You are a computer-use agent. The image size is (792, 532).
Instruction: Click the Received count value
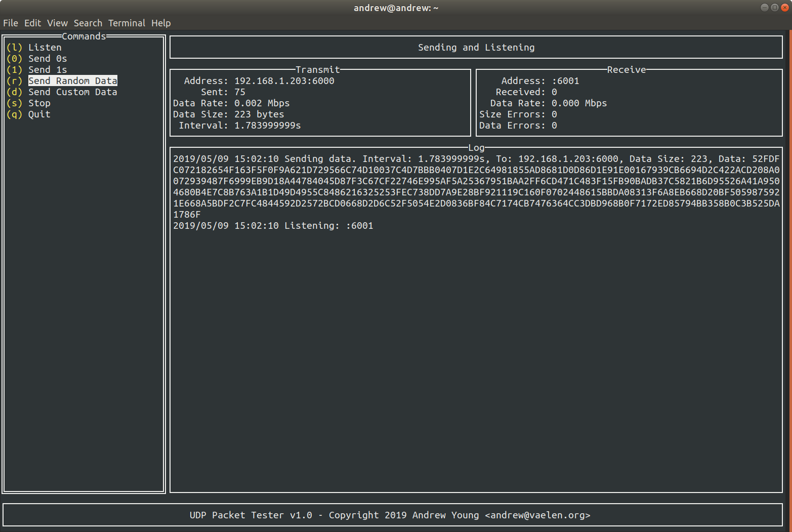[x=554, y=92]
